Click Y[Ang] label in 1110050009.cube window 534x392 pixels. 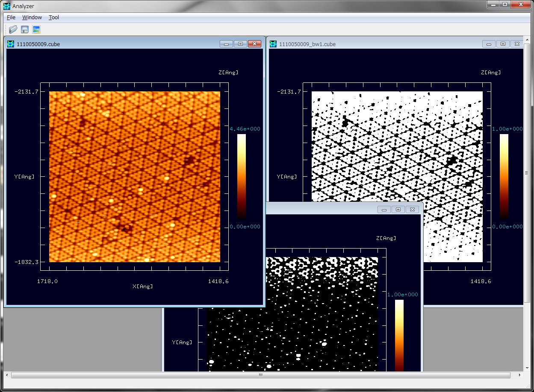click(x=24, y=176)
